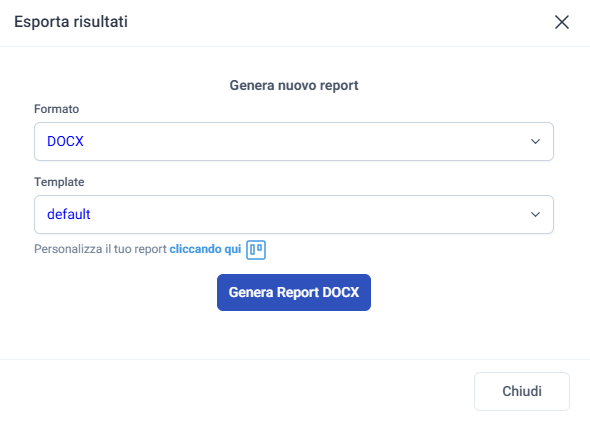
Task: Click the Genera Report DOCX button
Action: [x=293, y=292]
